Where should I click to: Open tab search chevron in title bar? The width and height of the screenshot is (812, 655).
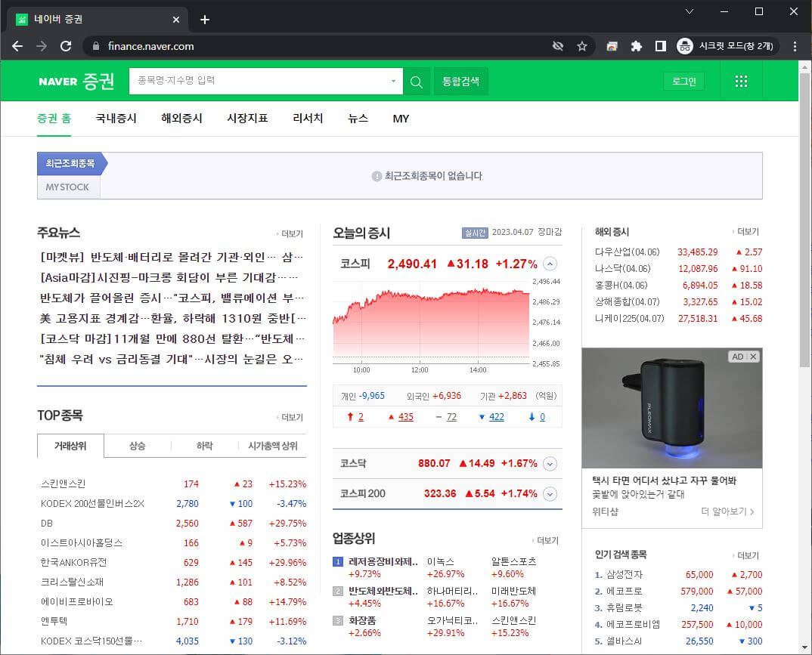coord(690,11)
